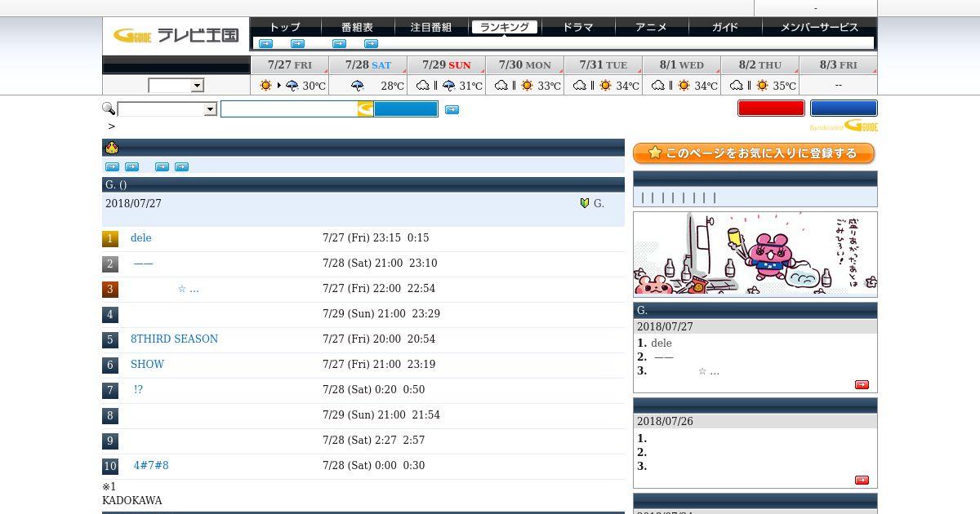Click the airtime '7/28 (Sat) 2:27 2:57'
This screenshot has height=514, width=980.
(x=374, y=441)
